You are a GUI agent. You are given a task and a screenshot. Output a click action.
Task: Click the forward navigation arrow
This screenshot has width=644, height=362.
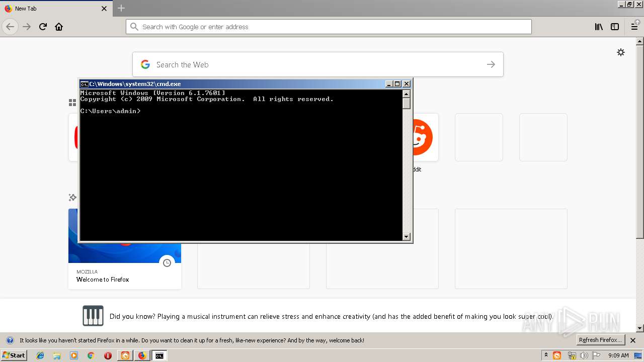pos(27,27)
